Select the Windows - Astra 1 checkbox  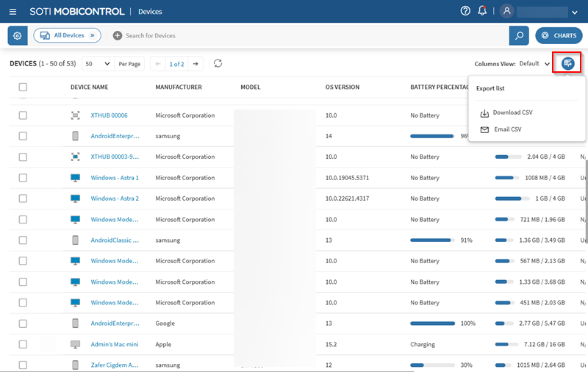point(23,178)
